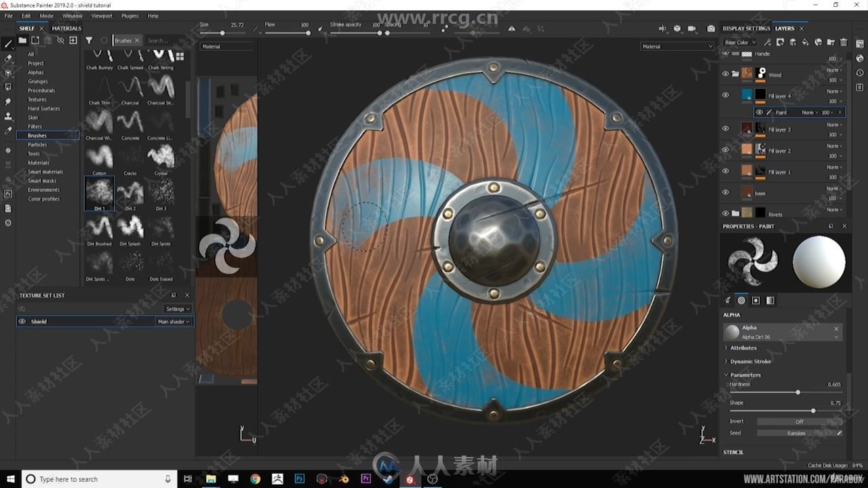Click the shelf filter funnel icon
Screen dimensions: 868x488
click(89, 41)
